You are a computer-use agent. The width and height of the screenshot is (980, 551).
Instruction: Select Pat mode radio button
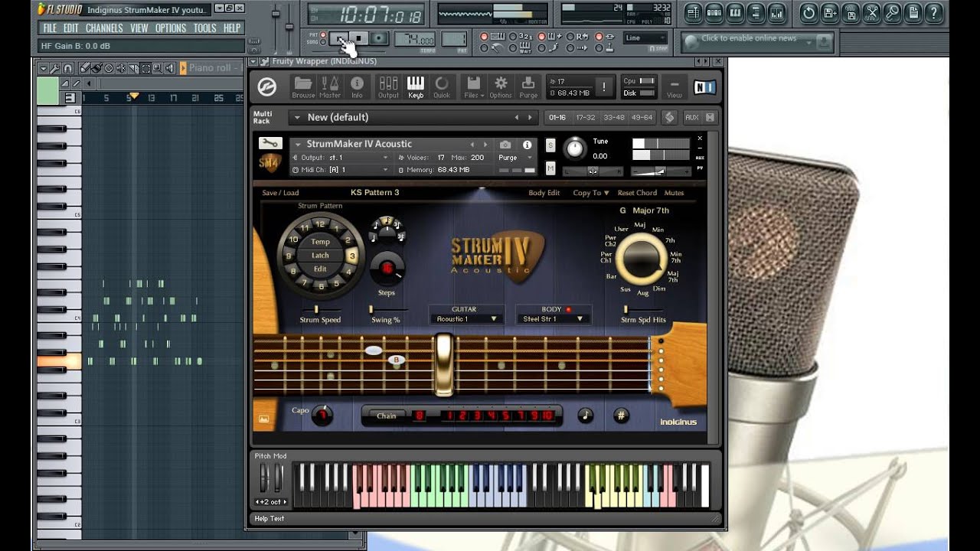click(323, 35)
